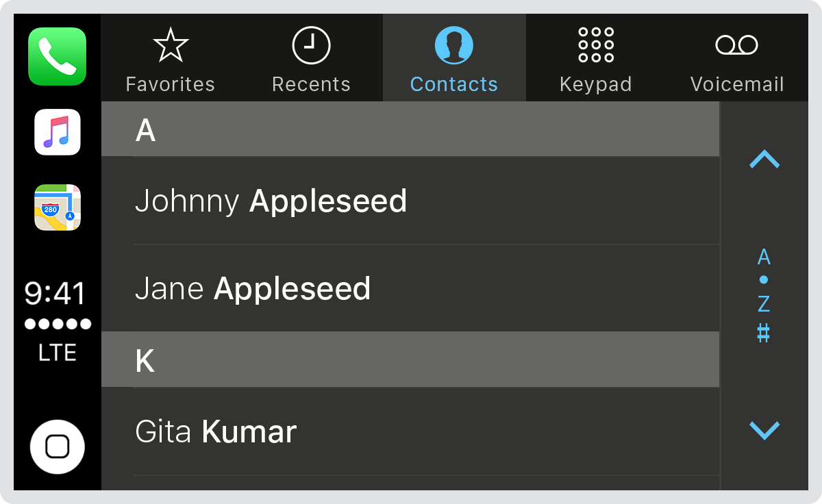Screen dimensions: 822x504
Task: Open the Keypad dots icon
Action: 595,46
